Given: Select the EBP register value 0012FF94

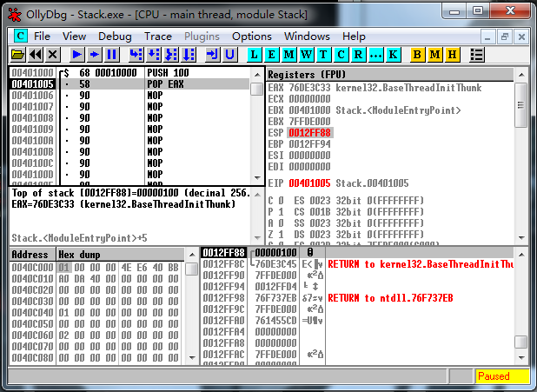Looking at the screenshot, I should 309,144.
